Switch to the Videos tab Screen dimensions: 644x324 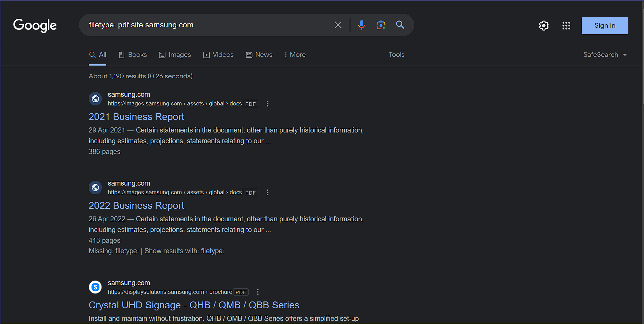coord(218,55)
